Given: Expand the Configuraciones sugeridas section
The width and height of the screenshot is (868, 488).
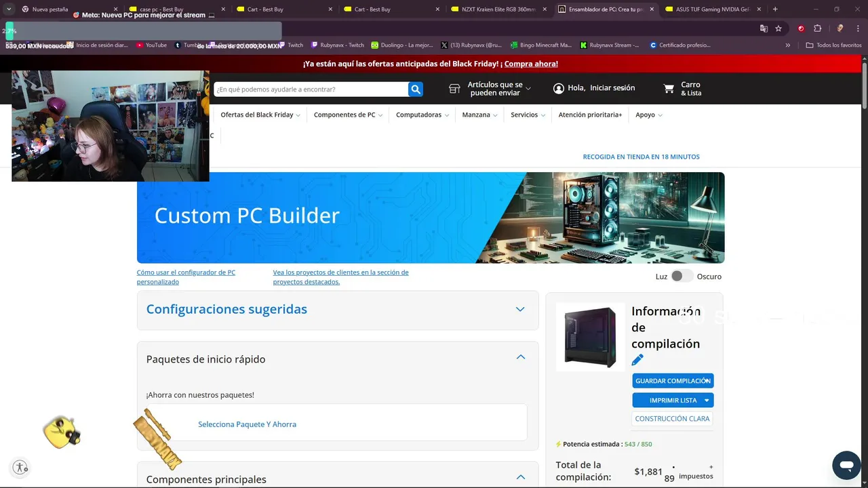Looking at the screenshot, I should (x=520, y=309).
